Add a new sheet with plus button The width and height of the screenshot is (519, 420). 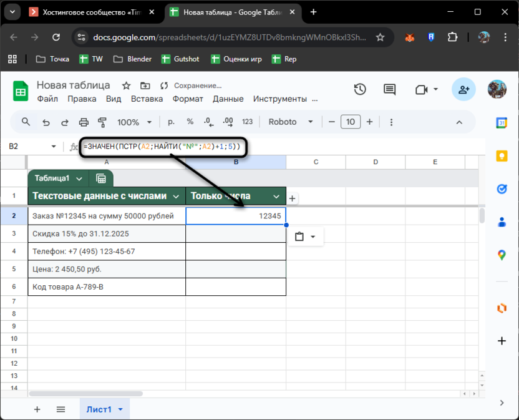[37, 409]
